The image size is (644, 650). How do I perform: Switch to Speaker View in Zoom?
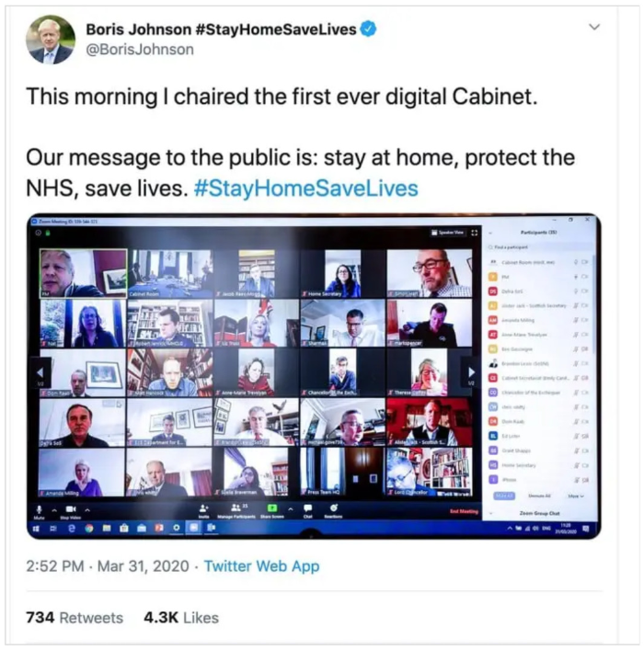point(447,233)
